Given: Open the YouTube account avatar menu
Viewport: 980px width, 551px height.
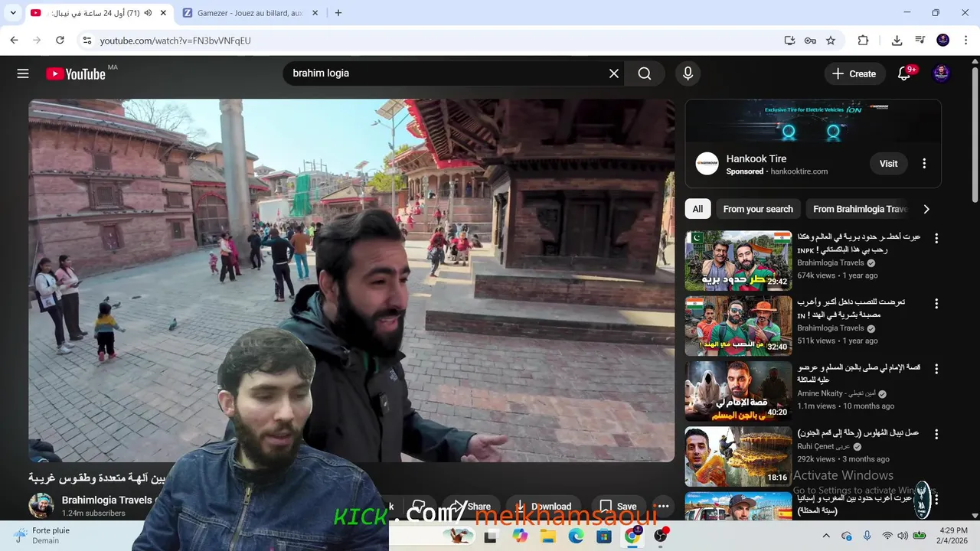Looking at the screenshot, I should pos(942,73).
